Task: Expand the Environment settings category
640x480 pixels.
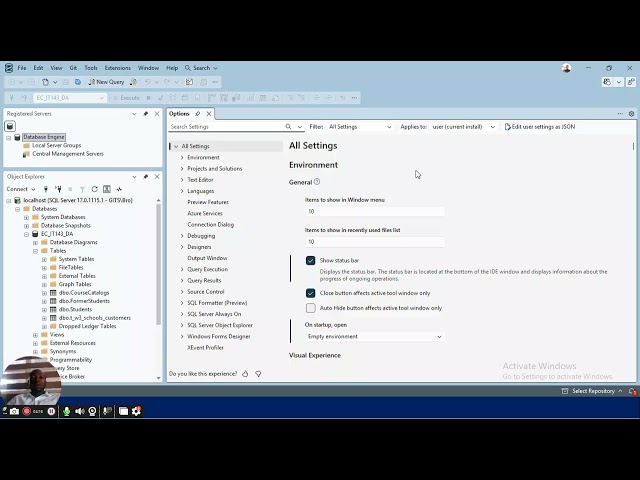Action: (x=182, y=158)
